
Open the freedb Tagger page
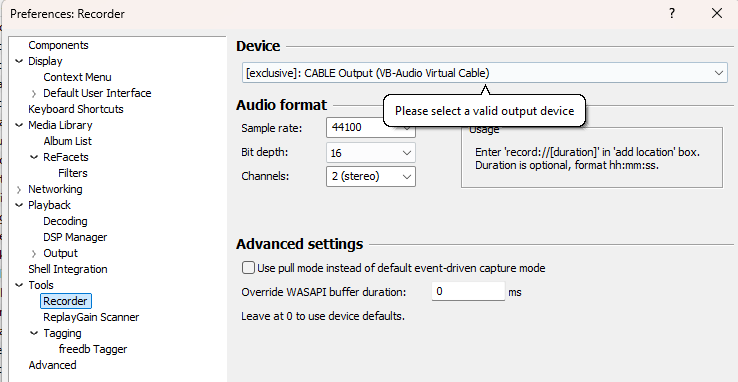pos(93,349)
